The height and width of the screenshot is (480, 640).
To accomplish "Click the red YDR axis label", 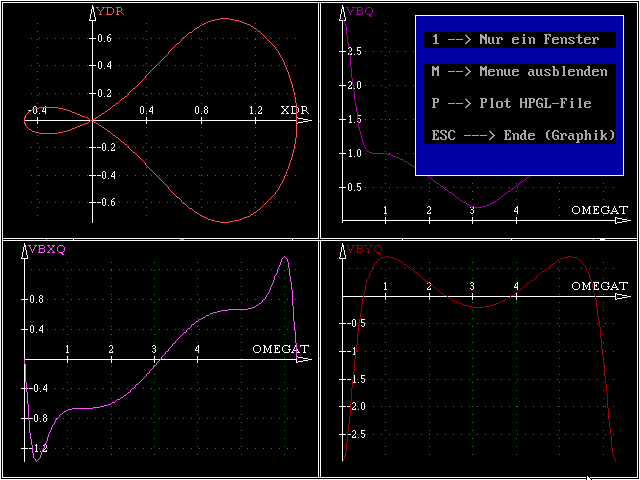I will click(110, 12).
